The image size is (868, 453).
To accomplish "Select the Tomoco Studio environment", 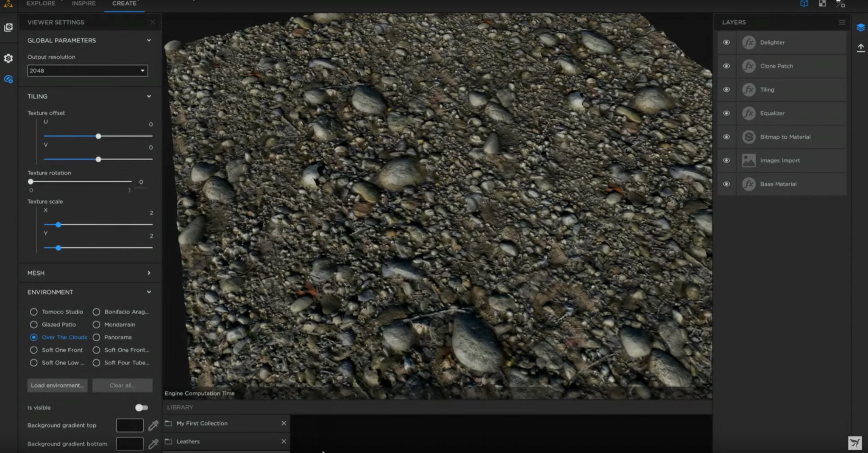I will pos(33,312).
